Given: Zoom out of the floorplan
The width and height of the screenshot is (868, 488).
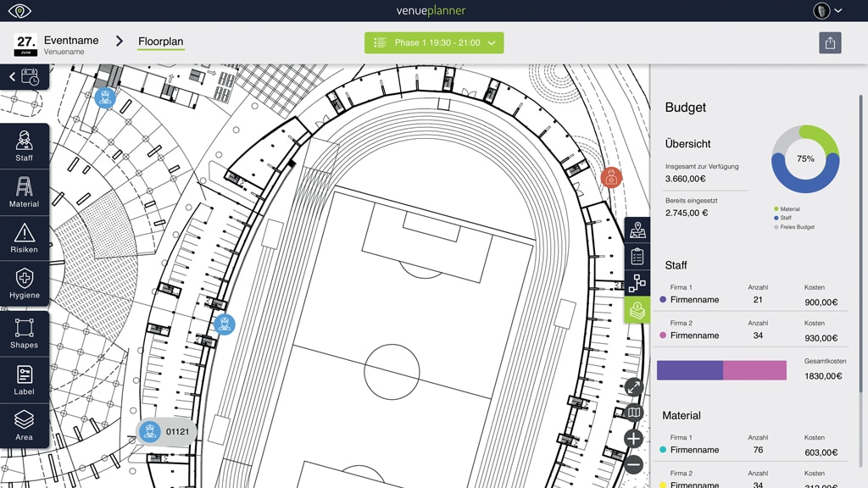Looking at the screenshot, I should [x=633, y=464].
